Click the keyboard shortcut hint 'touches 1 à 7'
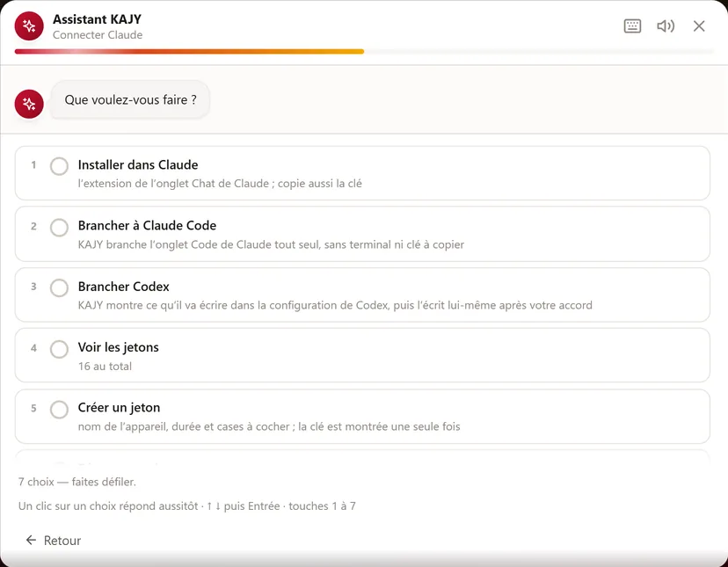The image size is (728, 567). click(x=322, y=506)
